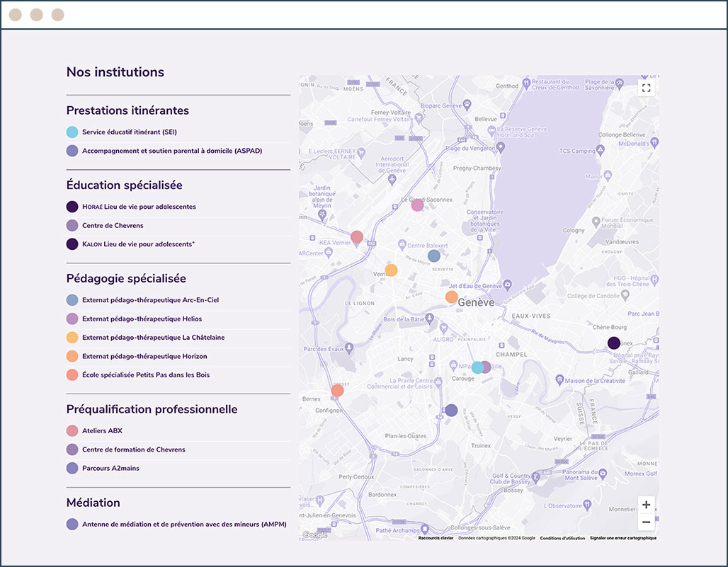
Task: Select the blue Arc-En-Ciel map marker
Action: click(433, 256)
